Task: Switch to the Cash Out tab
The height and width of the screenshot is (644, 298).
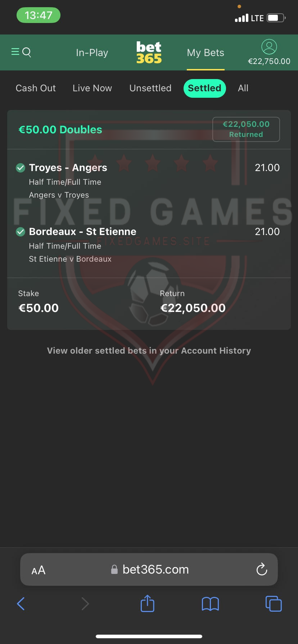Action: coord(36,88)
